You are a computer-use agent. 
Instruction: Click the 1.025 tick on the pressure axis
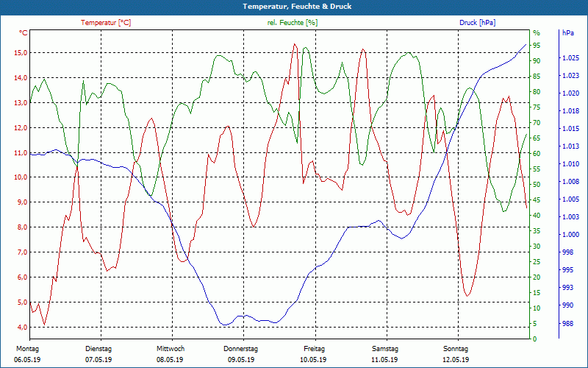(x=571, y=58)
